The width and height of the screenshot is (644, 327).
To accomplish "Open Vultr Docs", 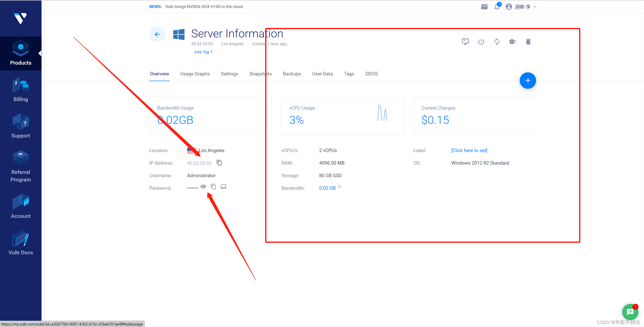I will [x=21, y=243].
